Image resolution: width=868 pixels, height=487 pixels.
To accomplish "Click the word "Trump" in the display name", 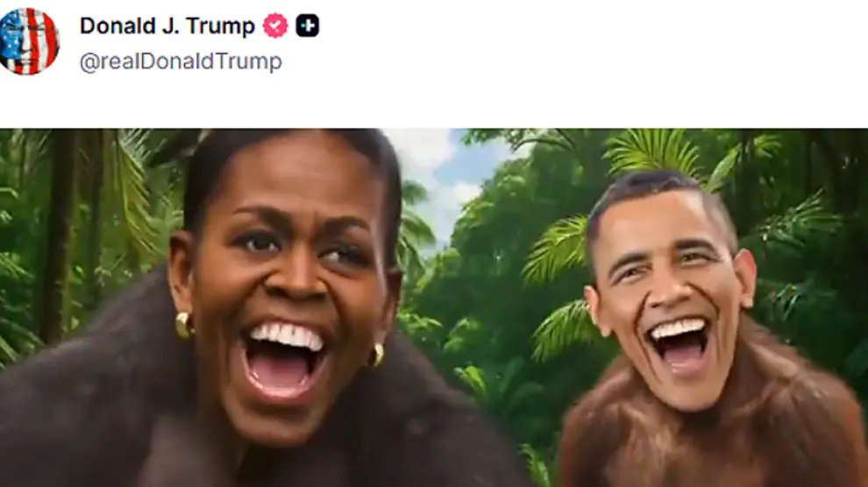I will [x=220, y=26].
